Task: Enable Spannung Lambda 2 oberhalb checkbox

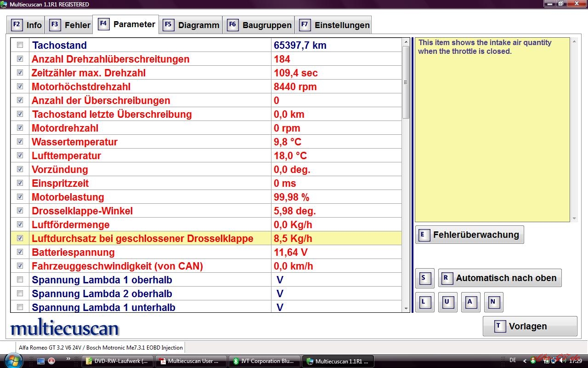Action: pos(20,293)
